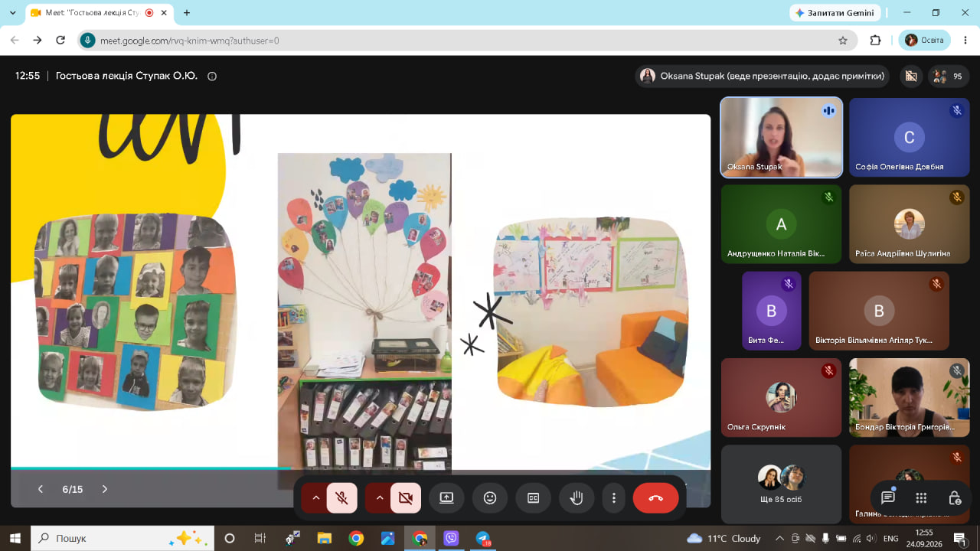980x551 pixels.
Task: Click the microphone indicator in the address bar
Action: pyautogui.click(x=88, y=41)
